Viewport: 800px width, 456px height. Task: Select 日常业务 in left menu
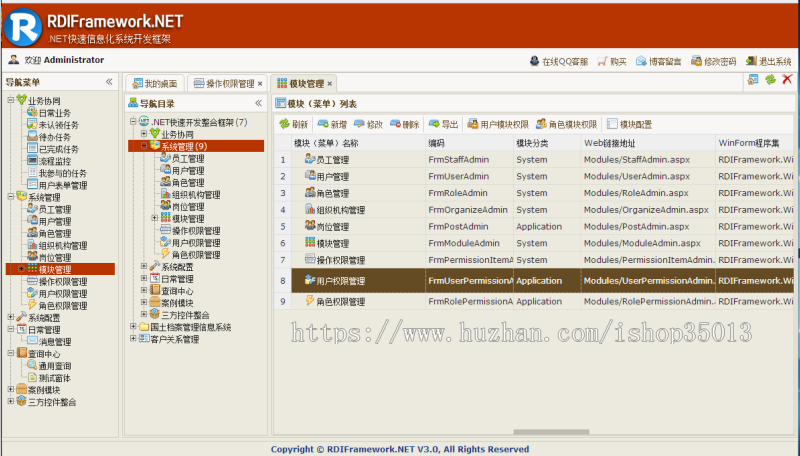pyautogui.click(x=55, y=113)
